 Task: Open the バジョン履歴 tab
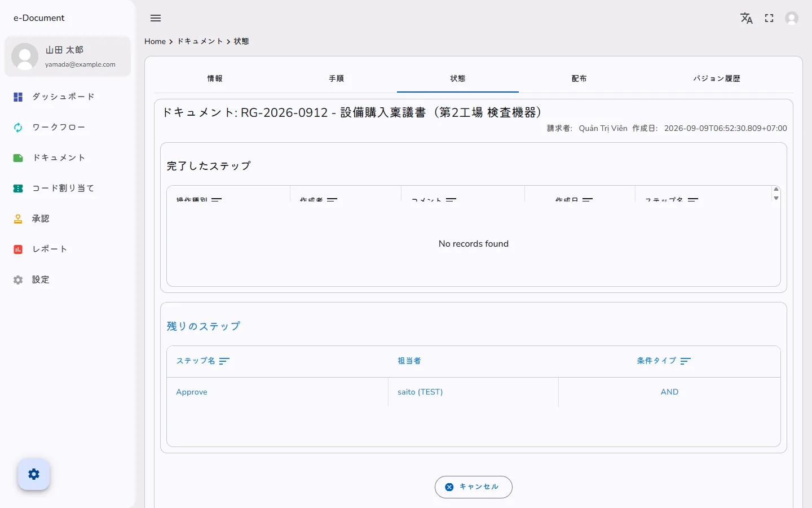(717, 78)
